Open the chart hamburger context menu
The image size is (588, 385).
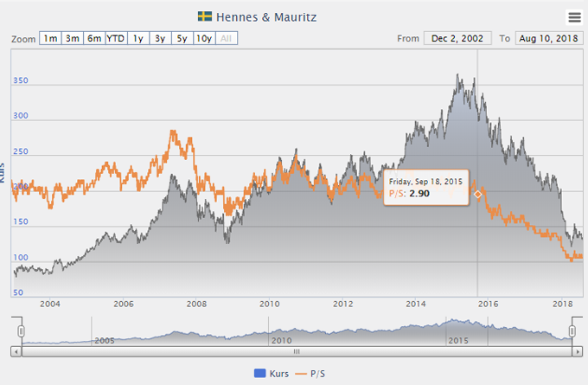(x=574, y=17)
